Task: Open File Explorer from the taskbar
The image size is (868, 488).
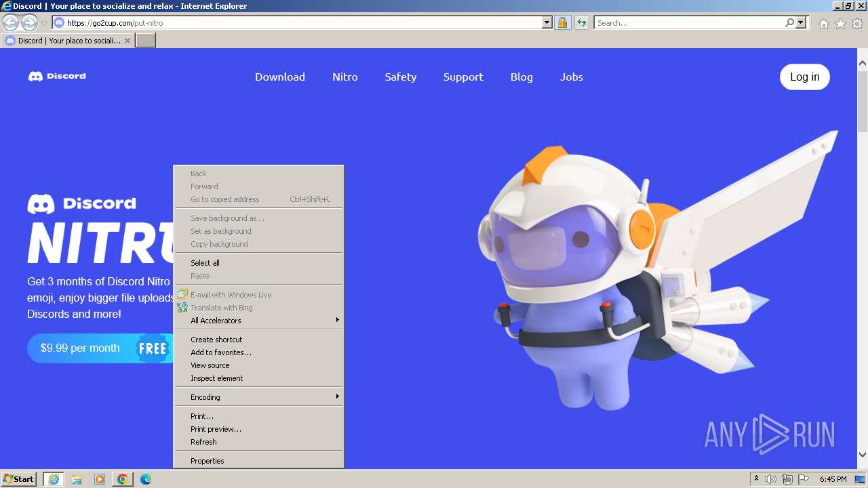Action: pos(77,479)
